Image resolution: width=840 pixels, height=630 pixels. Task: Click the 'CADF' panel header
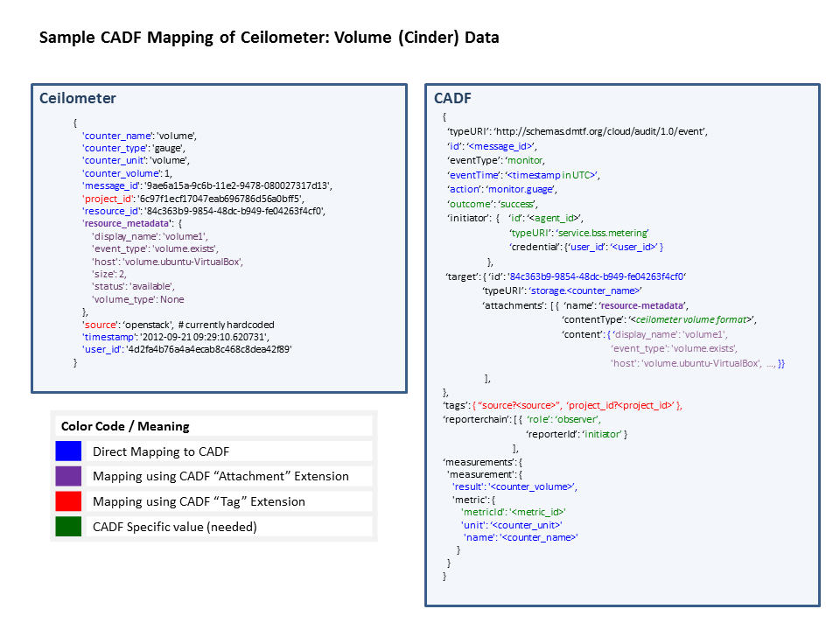452,99
